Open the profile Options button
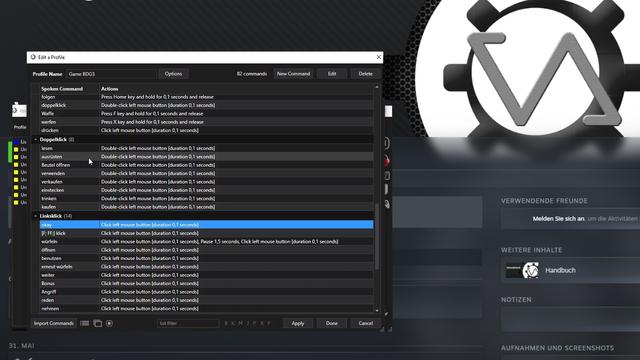Screen dimensions: 640x360 (x=173, y=74)
